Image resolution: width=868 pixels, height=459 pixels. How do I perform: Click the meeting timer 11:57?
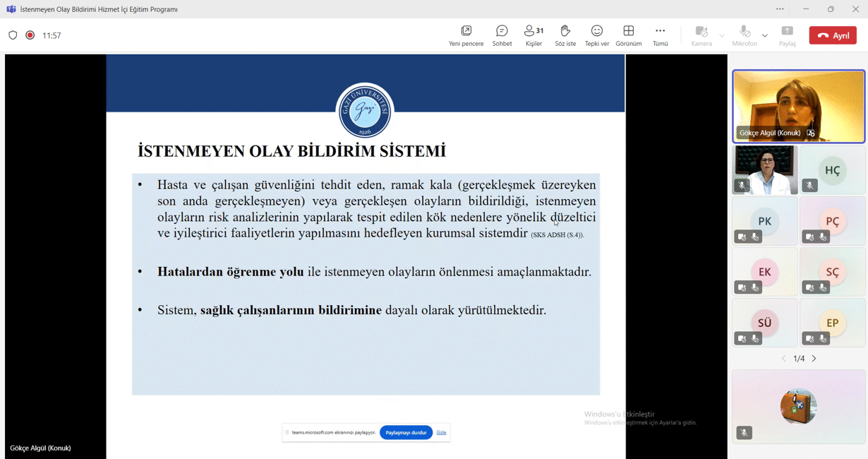pyautogui.click(x=52, y=35)
